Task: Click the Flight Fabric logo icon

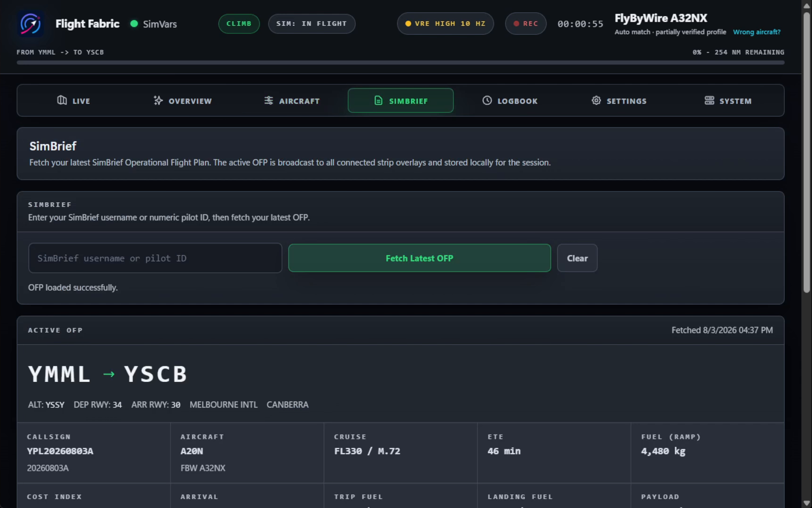Action: tap(31, 24)
